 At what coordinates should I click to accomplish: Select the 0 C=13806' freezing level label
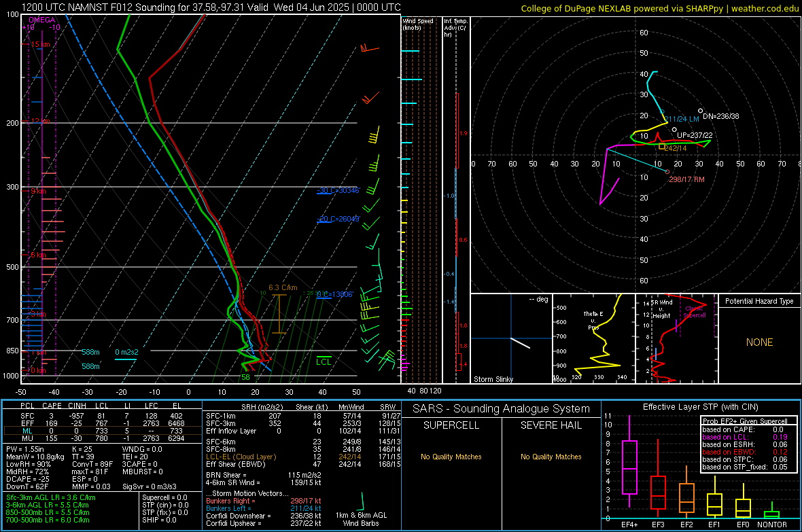(335, 295)
